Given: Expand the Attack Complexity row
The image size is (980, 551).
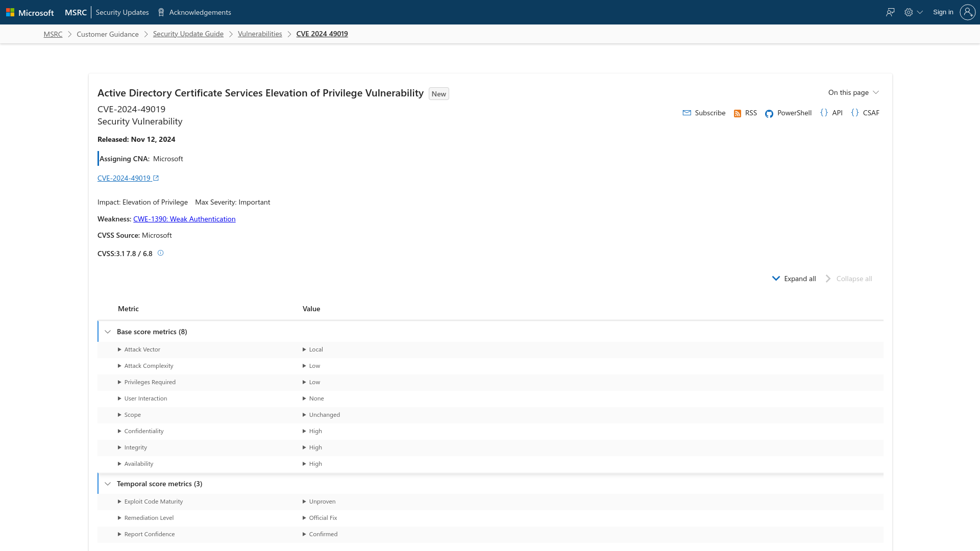Looking at the screenshot, I should [119, 366].
